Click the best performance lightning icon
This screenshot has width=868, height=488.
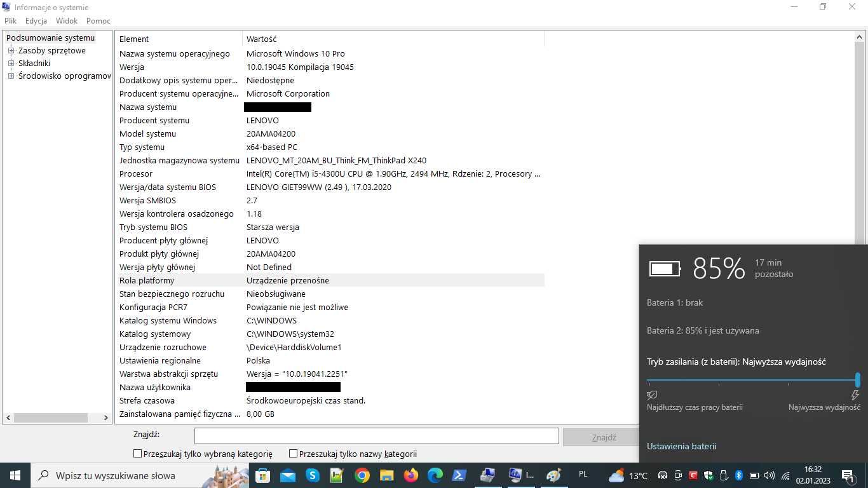coord(855,395)
